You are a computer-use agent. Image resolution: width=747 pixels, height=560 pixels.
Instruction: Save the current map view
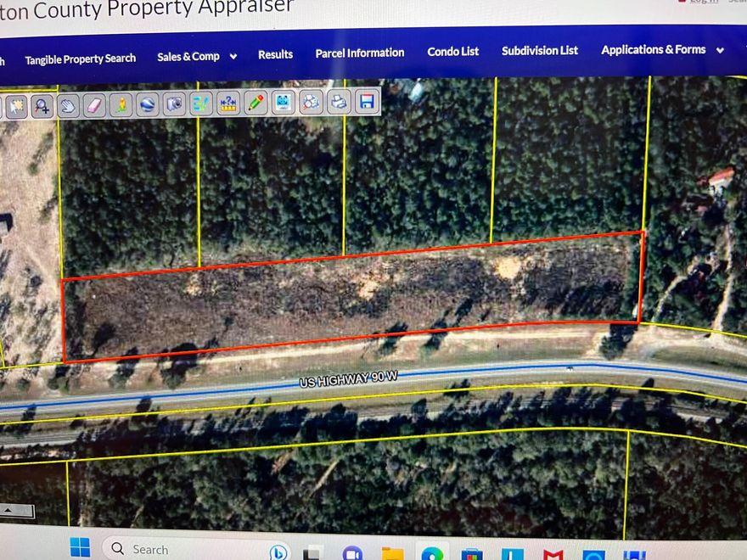365,104
